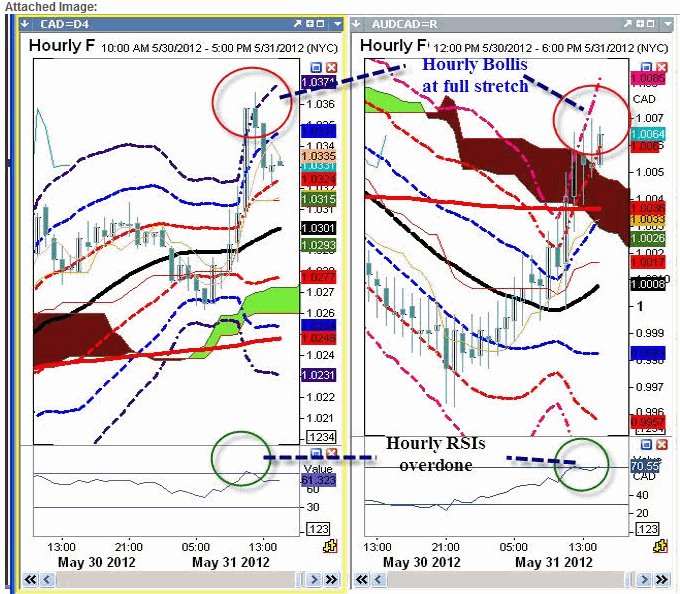Click the yellow icon below CAD=D4 chart

coord(330,546)
